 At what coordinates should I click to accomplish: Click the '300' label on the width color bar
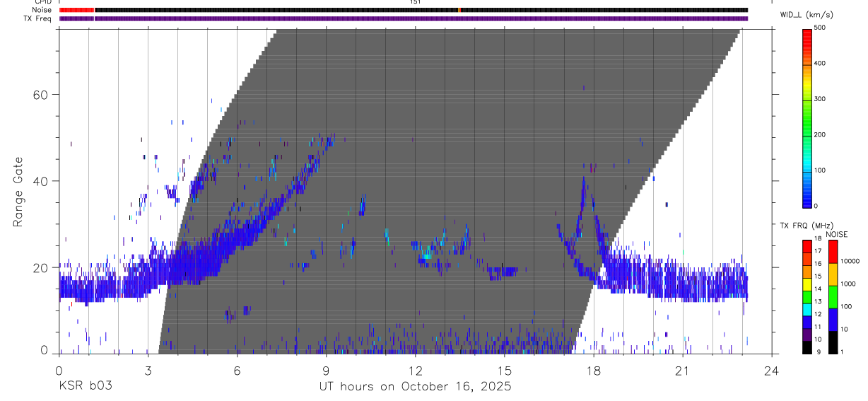(820, 99)
